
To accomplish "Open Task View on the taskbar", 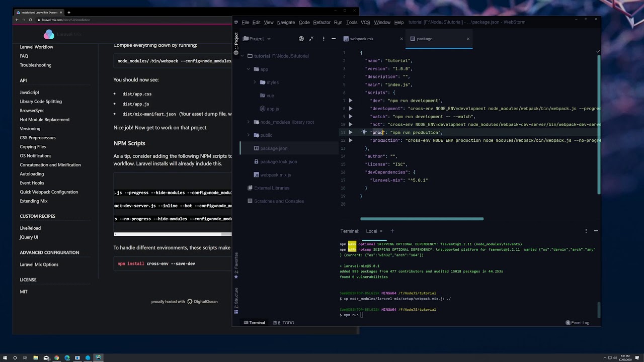I will click(25, 358).
